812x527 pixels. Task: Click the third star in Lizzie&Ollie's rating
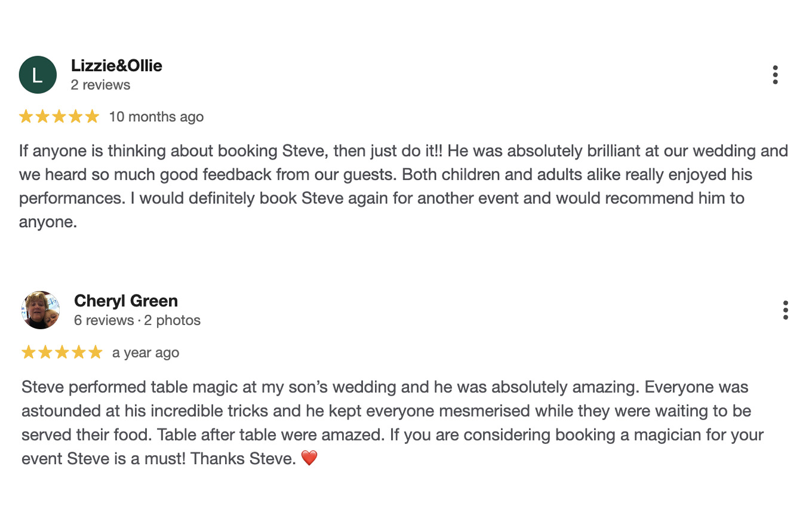point(59,116)
